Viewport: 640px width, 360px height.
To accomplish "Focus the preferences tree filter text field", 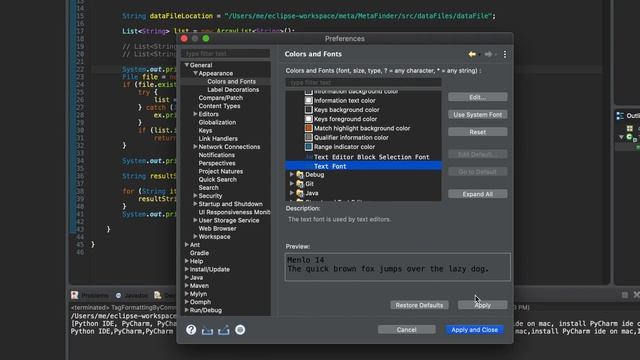I will pos(225,53).
